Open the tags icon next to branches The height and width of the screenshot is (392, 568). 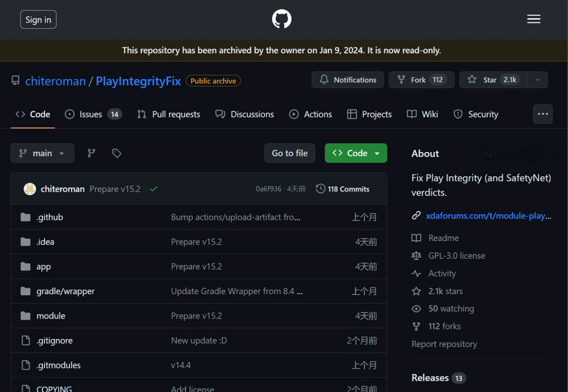pos(117,153)
